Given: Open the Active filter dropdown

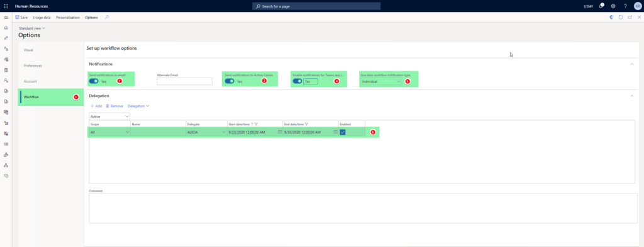Looking at the screenshot, I should tap(109, 117).
